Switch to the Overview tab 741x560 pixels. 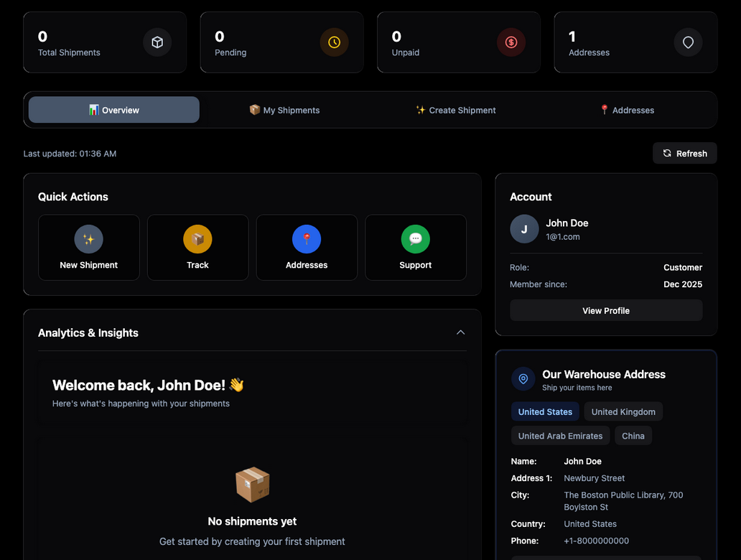point(114,110)
